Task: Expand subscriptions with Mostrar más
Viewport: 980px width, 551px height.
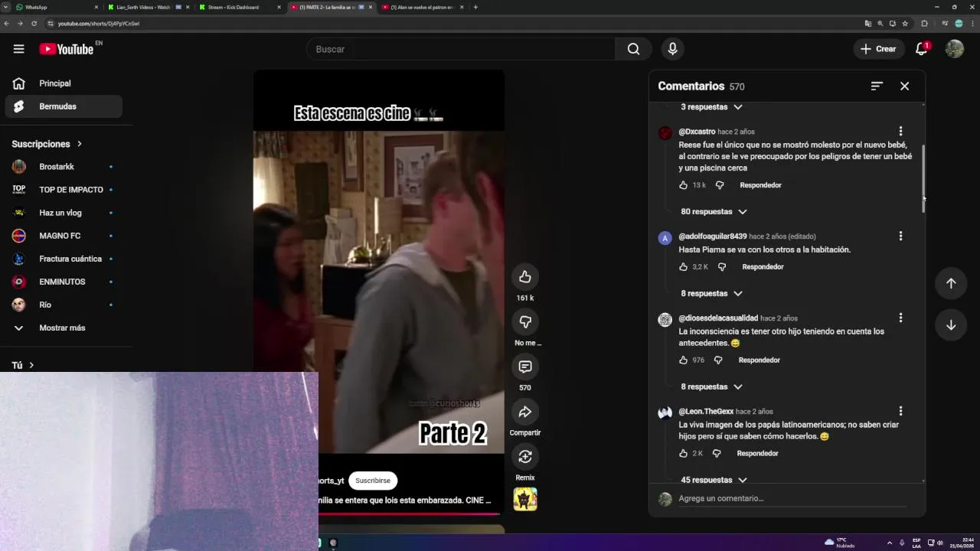Action: [63, 328]
